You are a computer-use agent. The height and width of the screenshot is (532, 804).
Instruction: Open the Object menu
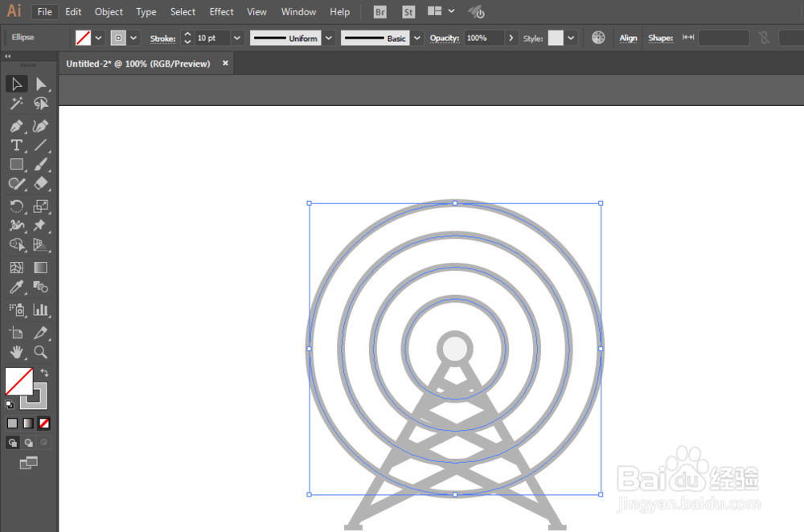109,12
